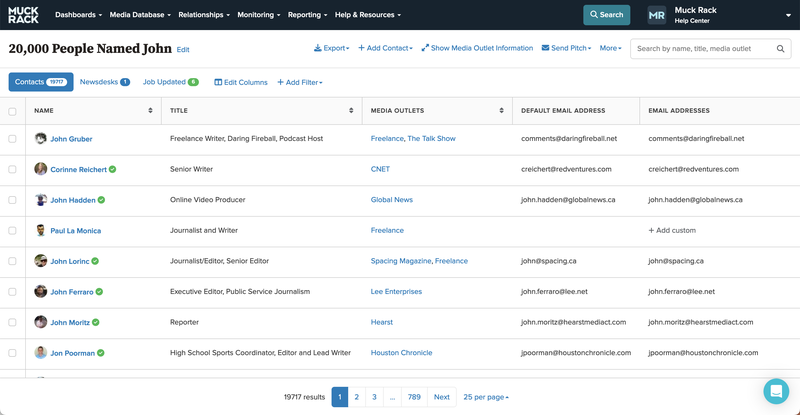800x415 pixels.
Task: Check the John Hadden row checkbox
Action: (12, 200)
